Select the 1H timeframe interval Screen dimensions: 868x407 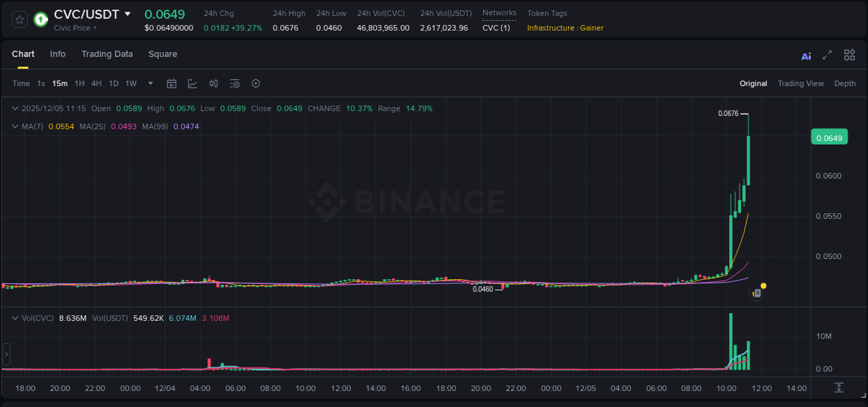(x=80, y=83)
